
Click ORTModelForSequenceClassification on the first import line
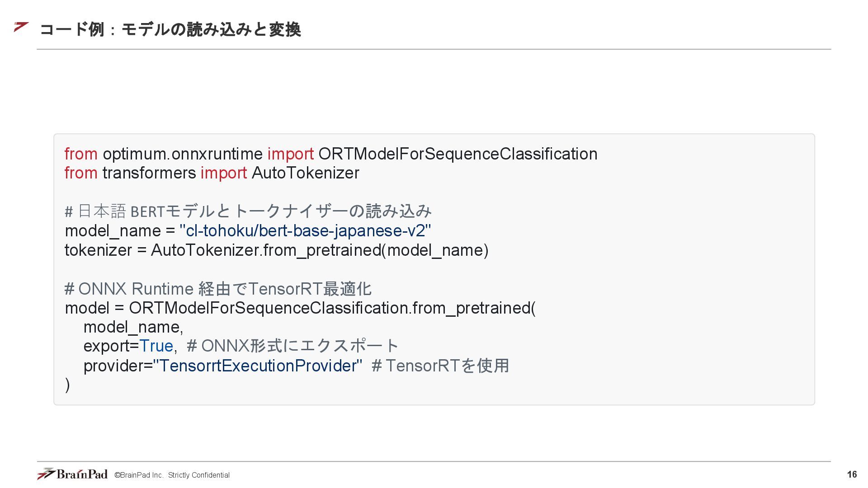(458, 154)
